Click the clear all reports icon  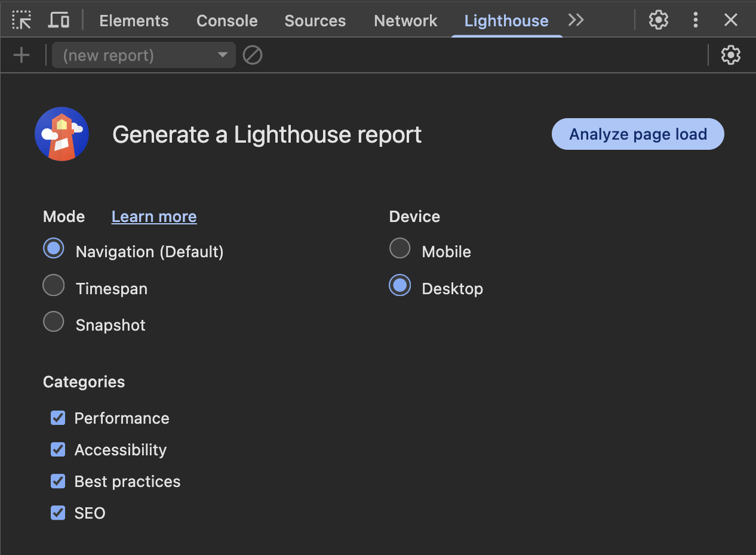(253, 55)
